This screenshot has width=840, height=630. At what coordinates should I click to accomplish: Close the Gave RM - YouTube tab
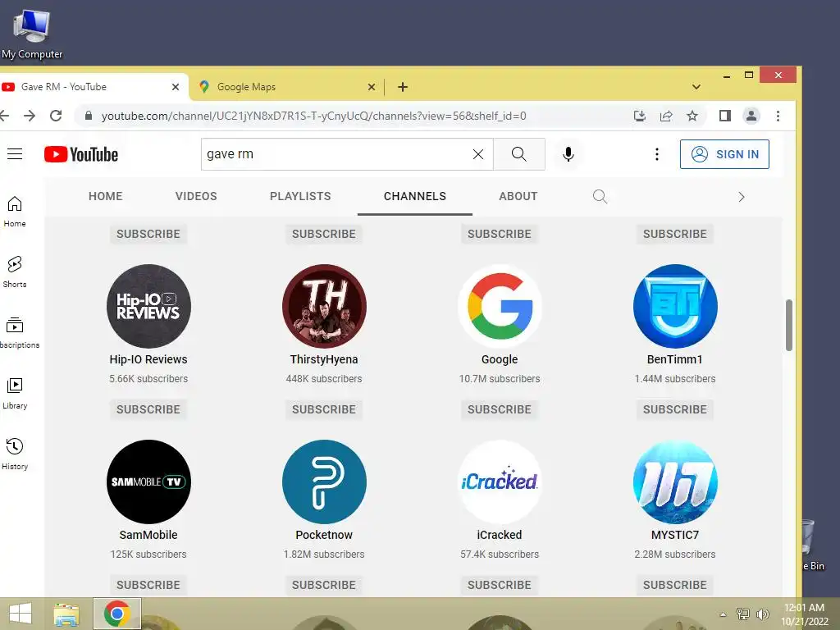click(176, 87)
